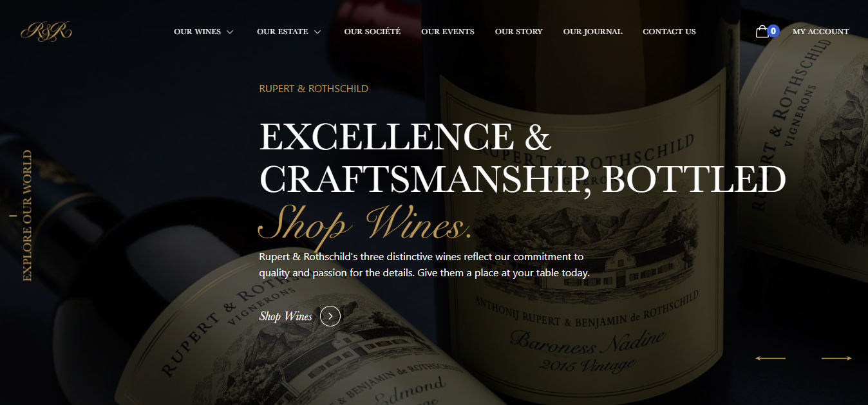Click the R&R logo in the header
868x405 pixels.
[46, 32]
